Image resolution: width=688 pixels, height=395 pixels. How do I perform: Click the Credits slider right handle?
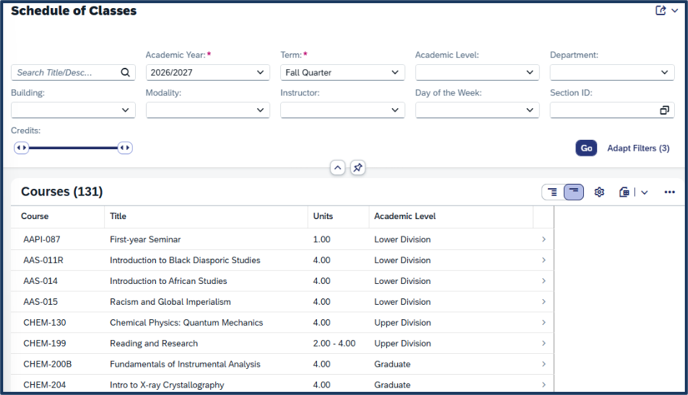click(x=125, y=148)
